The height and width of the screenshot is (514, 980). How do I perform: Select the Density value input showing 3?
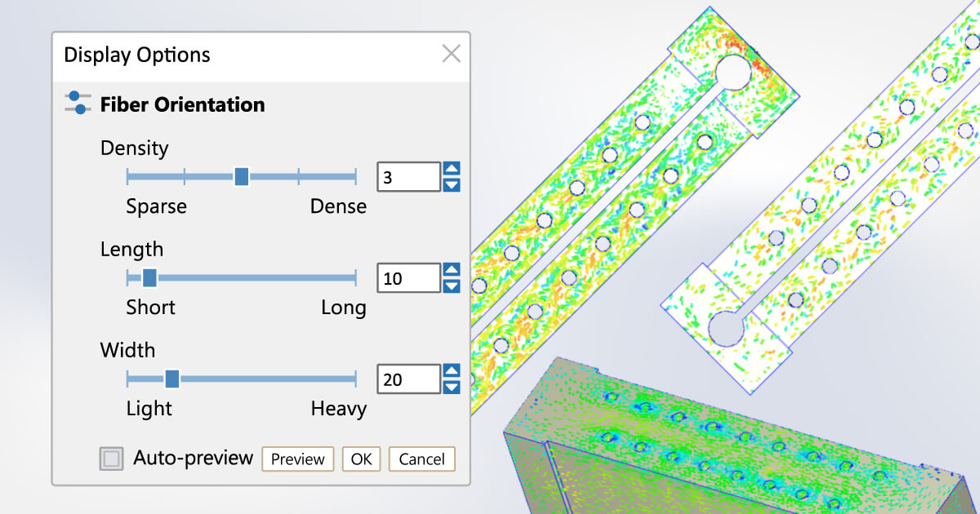click(x=408, y=176)
